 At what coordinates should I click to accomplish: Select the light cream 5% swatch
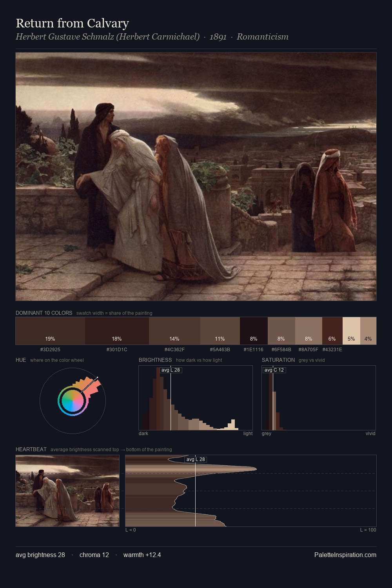(351, 331)
